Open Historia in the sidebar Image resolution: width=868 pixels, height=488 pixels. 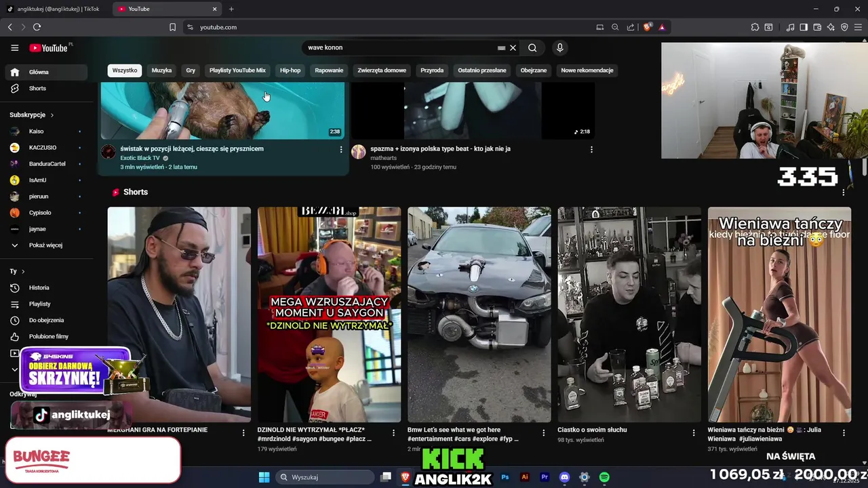coord(46,287)
